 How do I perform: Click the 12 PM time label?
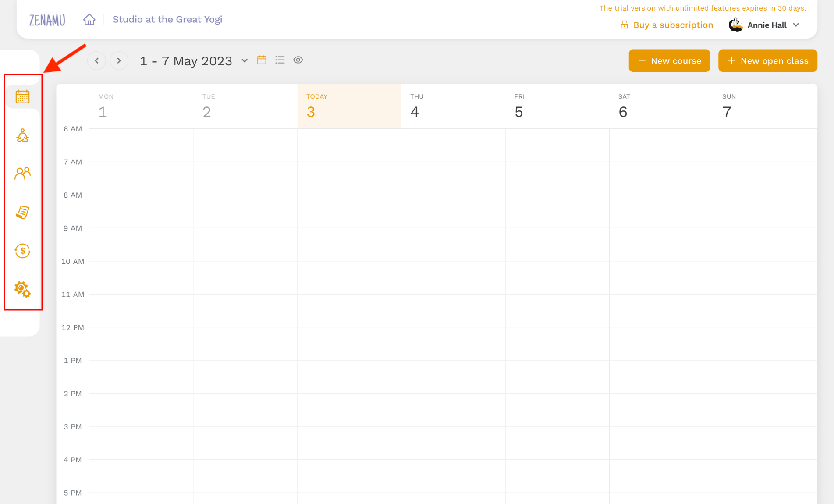[73, 327]
